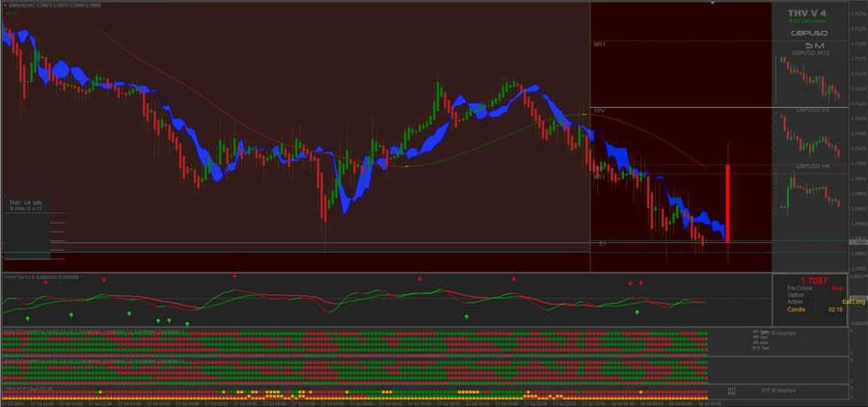Click the Trix Cross status label

[x=800, y=289]
